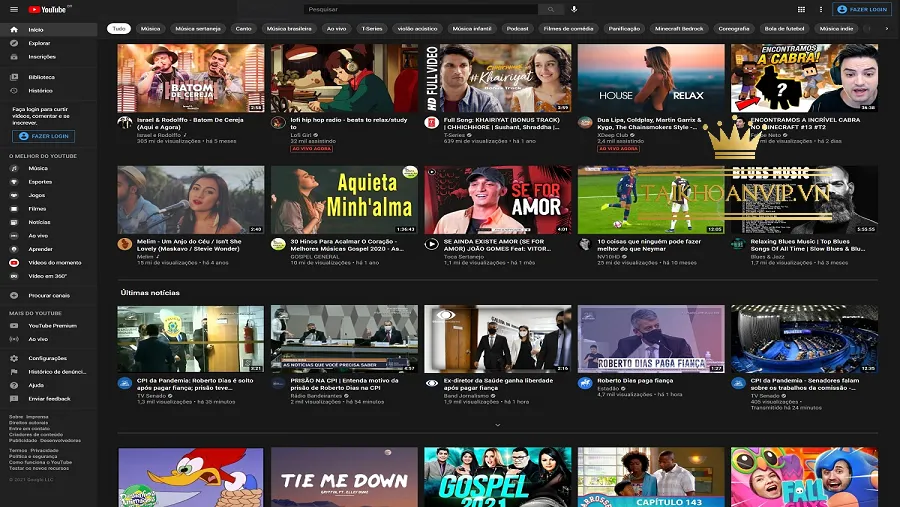Select the Música filter chip
Screen dimensions: 900x507
pos(150,28)
